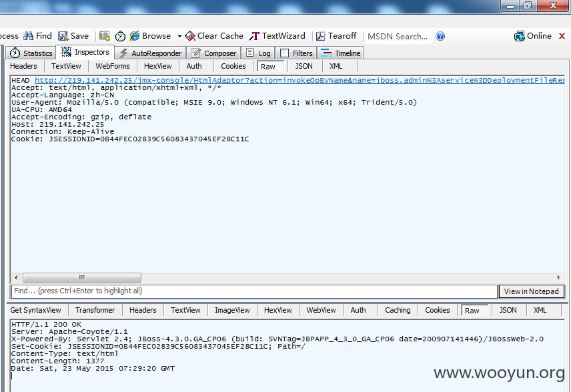The height and width of the screenshot is (392, 571).
Task: Focus the MSDN Search box
Action: (398, 36)
